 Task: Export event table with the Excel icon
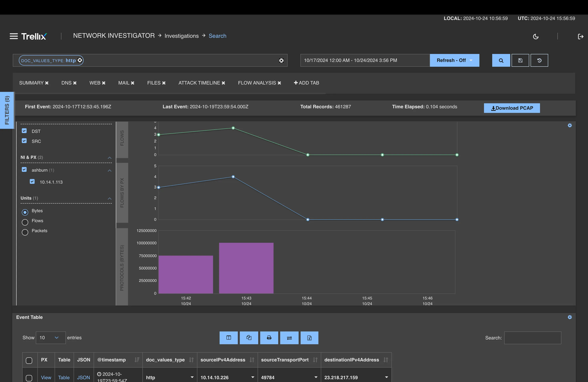(x=309, y=338)
